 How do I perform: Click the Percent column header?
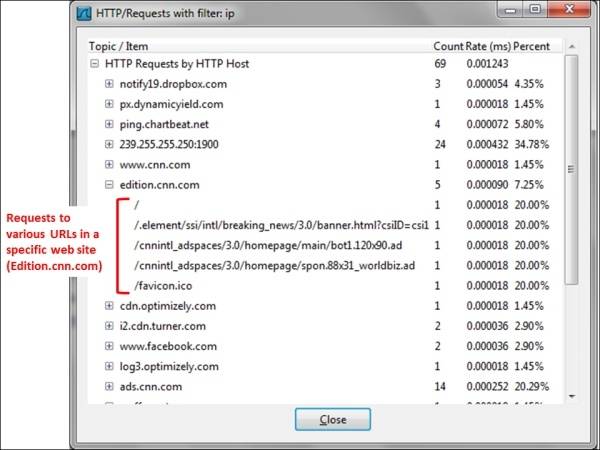click(x=532, y=46)
